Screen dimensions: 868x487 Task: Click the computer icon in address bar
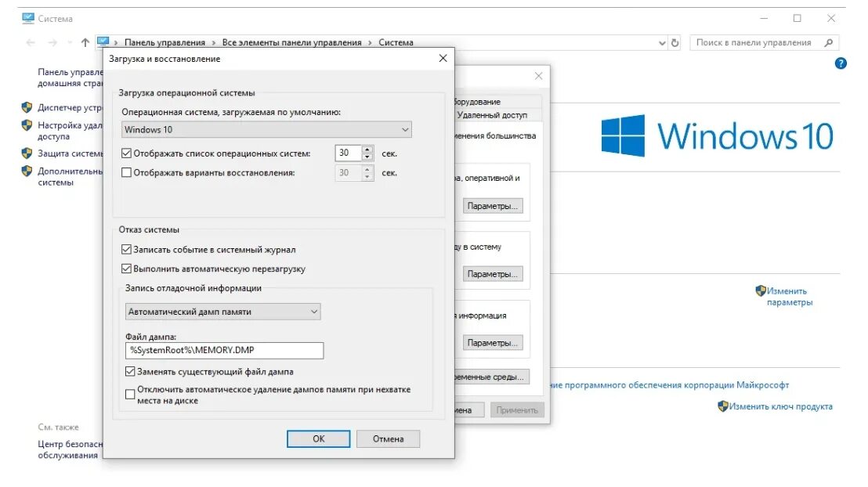pos(103,42)
